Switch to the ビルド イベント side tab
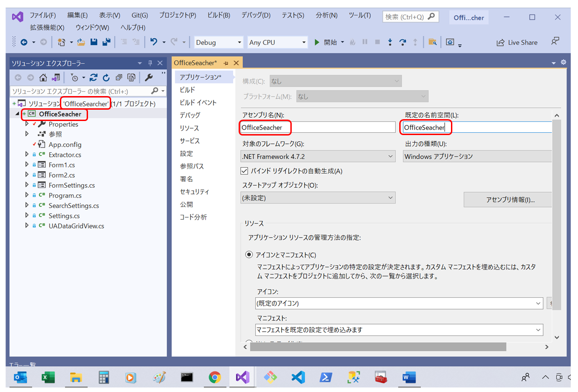The image size is (578, 392). 198,102
